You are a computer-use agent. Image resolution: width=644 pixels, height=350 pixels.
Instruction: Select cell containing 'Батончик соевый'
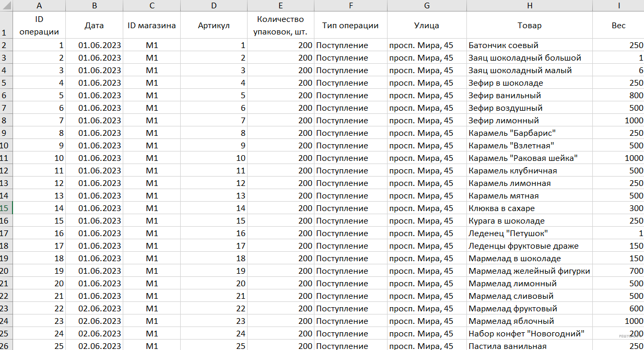coord(530,45)
